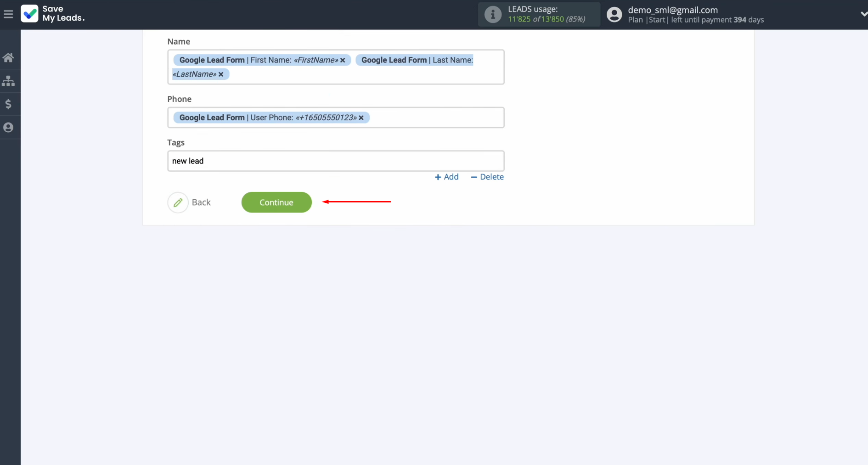868x465 pixels.
Task: Open the account profile sidebar icon
Action: click(x=8, y=128)
